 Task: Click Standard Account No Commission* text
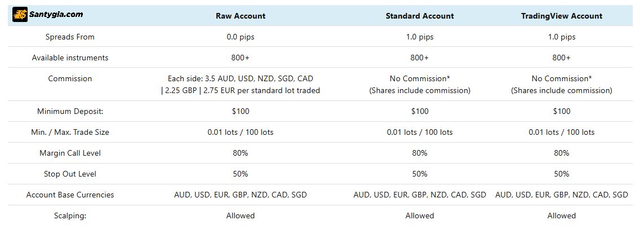coord(420,78)
